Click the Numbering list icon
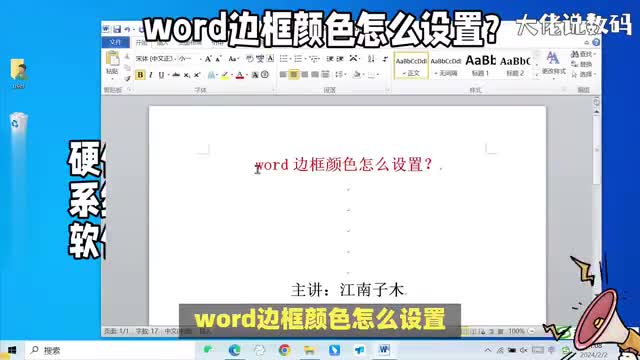The image size is (640, 360). coord(298,59)
